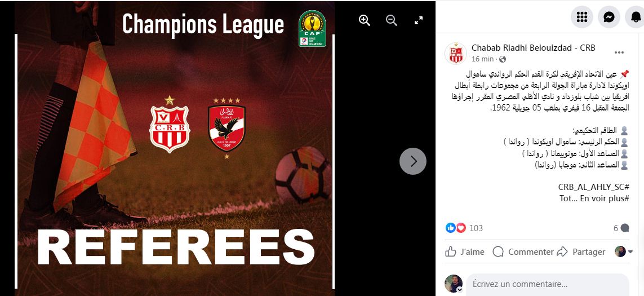Like the post with J'aime

point(465,251)
